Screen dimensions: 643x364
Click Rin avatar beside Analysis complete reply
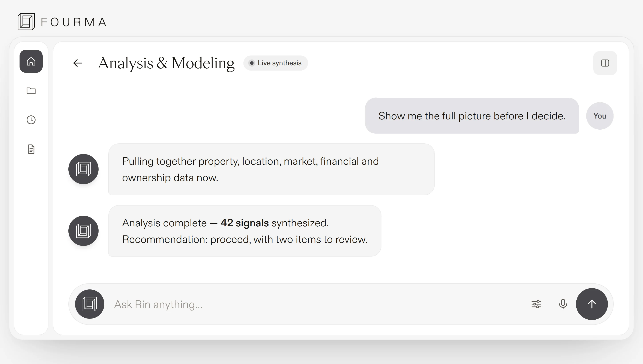click(x=83, y=231)
